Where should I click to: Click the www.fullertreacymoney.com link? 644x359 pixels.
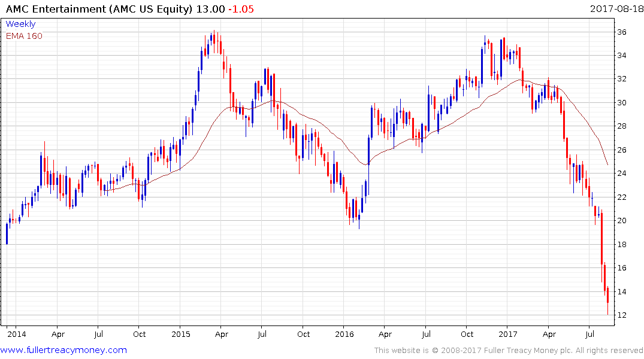(x=64, y=350)
